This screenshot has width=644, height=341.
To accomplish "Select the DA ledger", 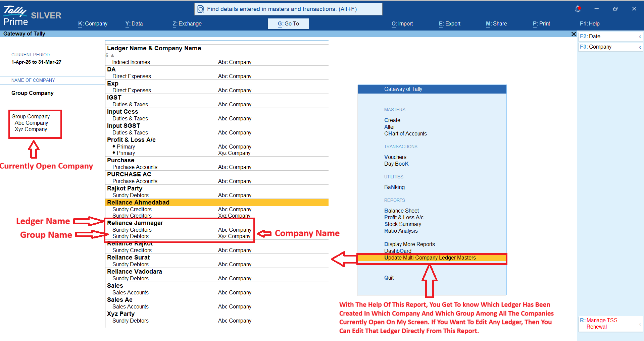I will pyautogui.click(x=111, y=69).
